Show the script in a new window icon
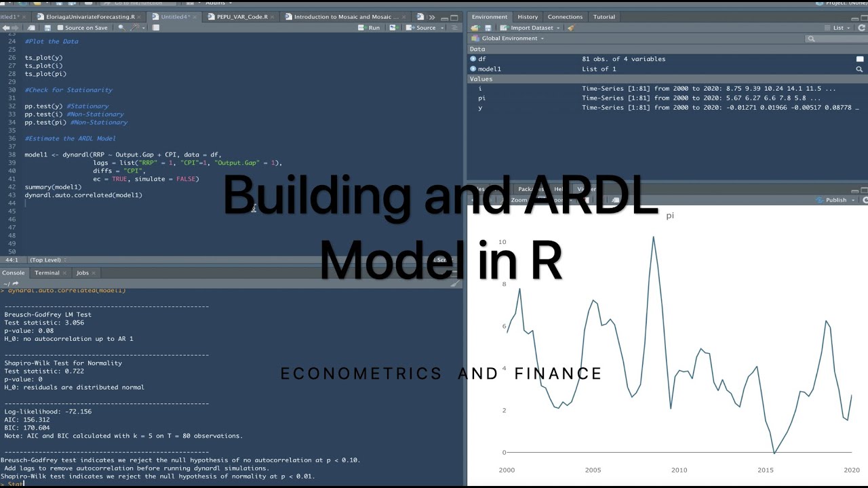The height and width of the screenshot is (488, 868). pos(31,28)
